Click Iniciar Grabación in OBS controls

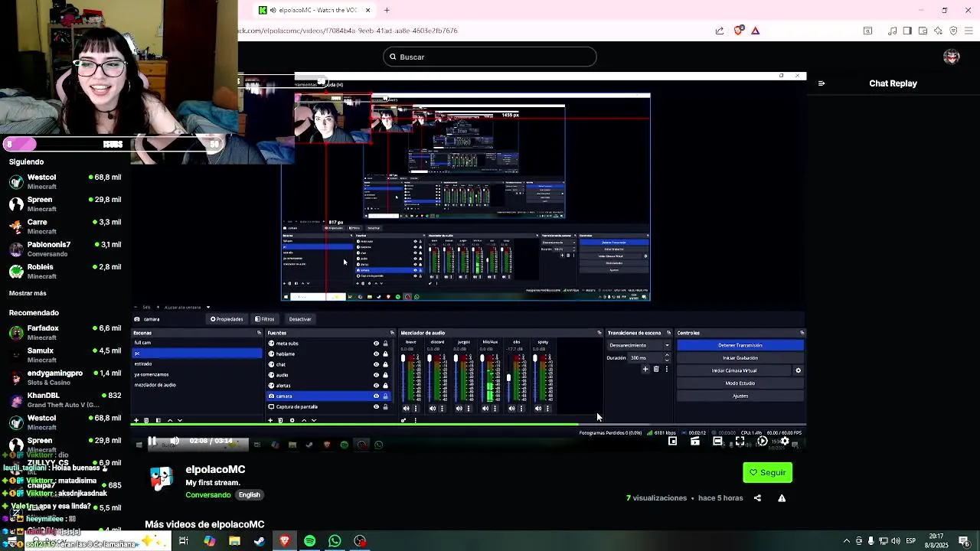(x=740, y=358)
